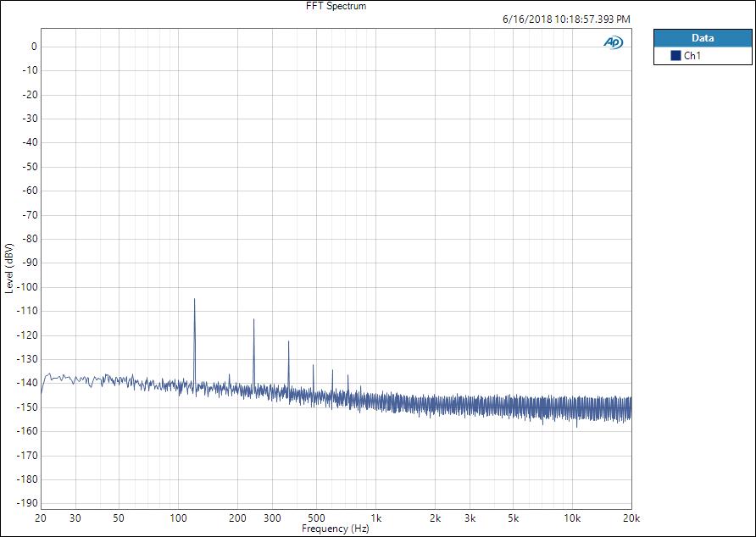Click the 30 Hz axis tick label
The height and width of the screenshot is (537, 756).
(x=75, y=518)
